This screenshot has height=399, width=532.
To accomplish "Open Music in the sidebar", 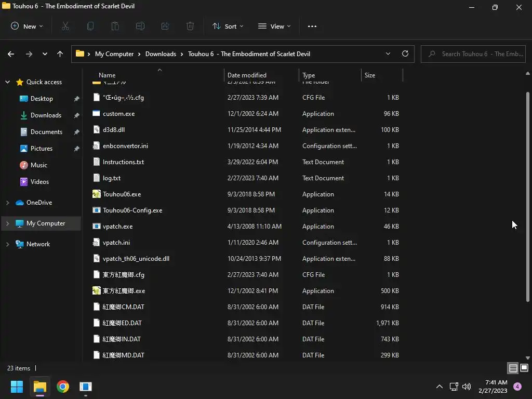I will pos(38,165).
